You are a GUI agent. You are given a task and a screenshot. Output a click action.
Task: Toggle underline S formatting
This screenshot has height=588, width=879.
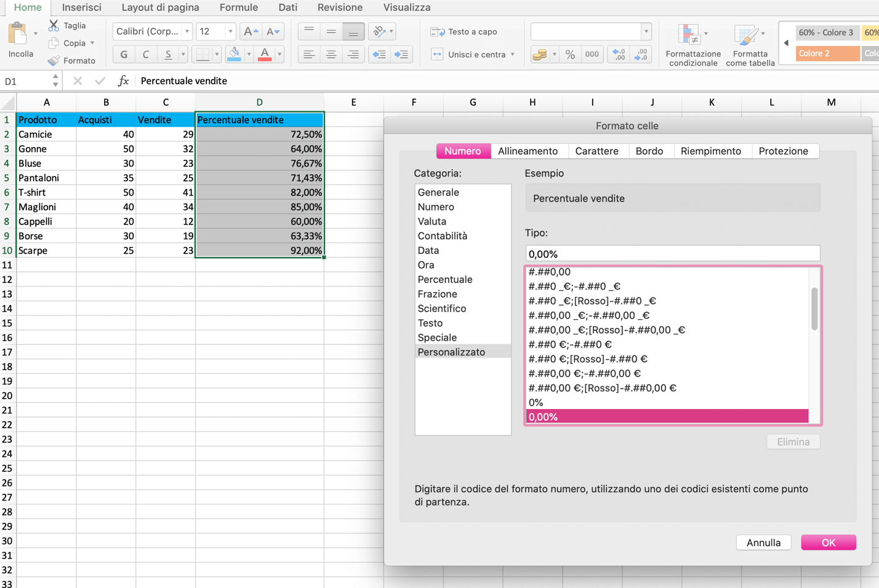pyautogui.click(x=168, y=54)
